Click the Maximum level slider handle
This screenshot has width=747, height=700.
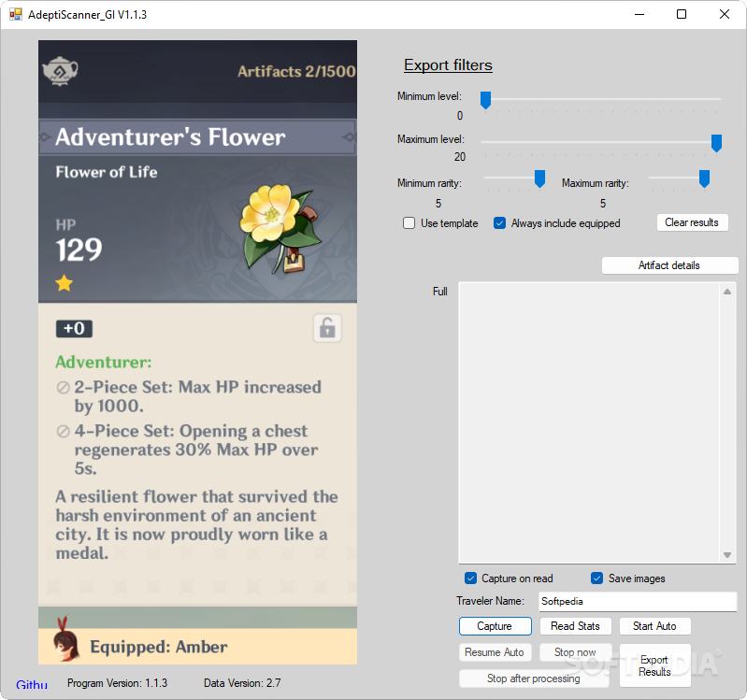click(x=716, y=143)
